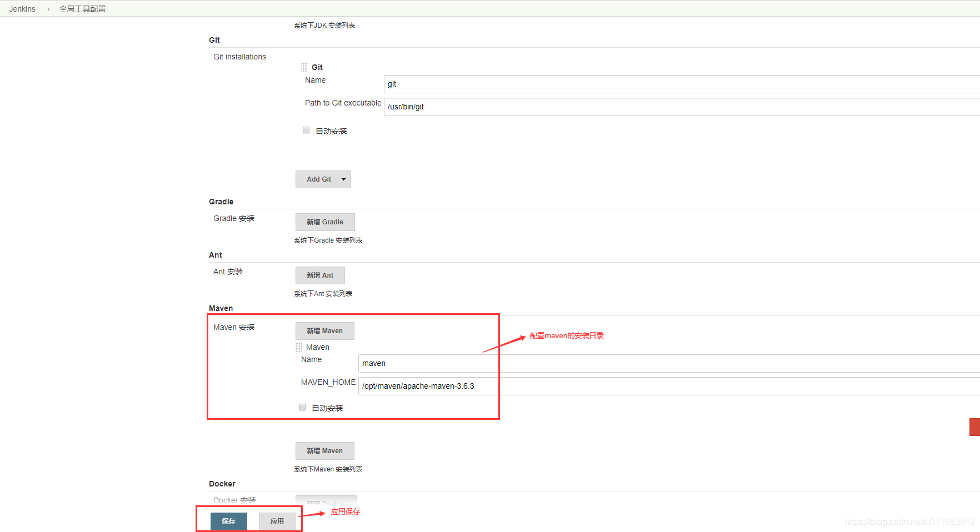Click the 新增 Ant button
Screen dimensions: 980x532
(x=320, y=275)
